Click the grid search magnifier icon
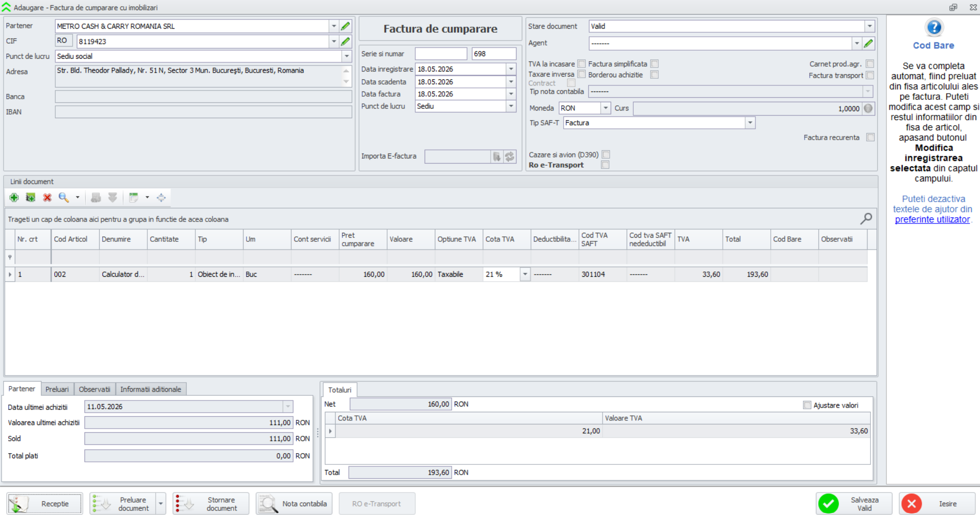Screen dimensions: 980x515 (x=866, y=219)
